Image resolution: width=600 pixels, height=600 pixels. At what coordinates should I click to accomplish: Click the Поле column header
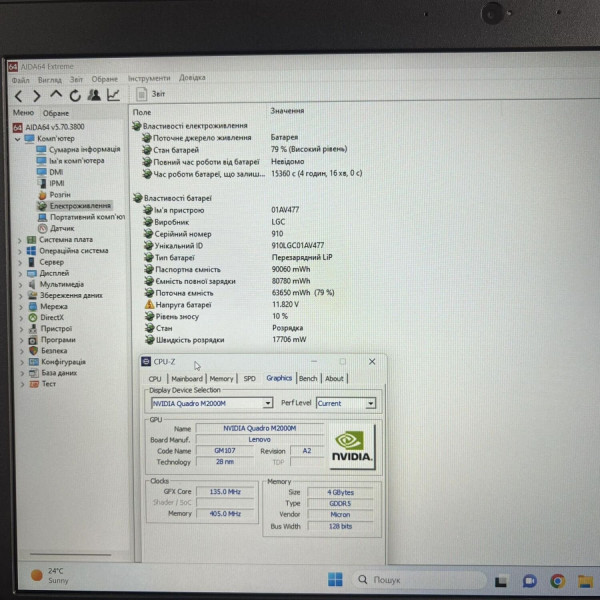coord(142,112)
